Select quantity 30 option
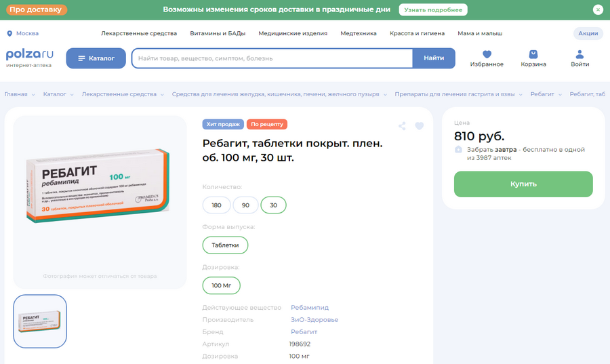 click(274, 205)
